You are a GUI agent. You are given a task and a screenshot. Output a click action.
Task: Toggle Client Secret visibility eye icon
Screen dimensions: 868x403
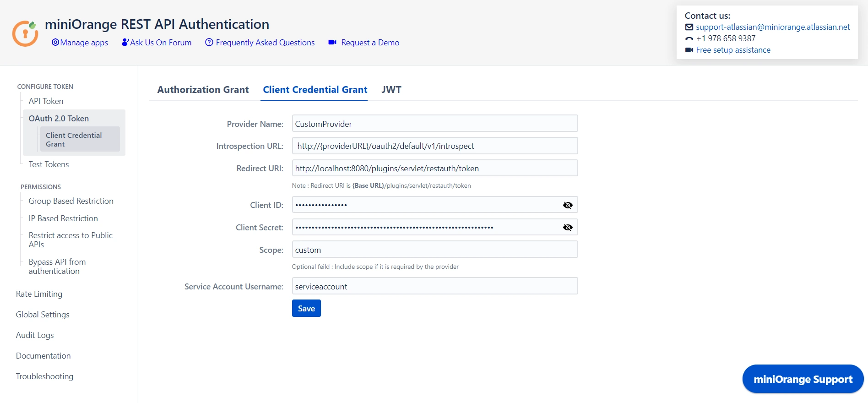pyautogui.click(x=568, y=227)
